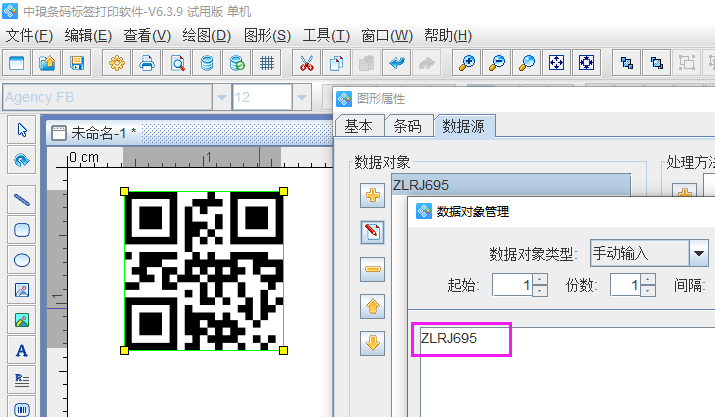Click send to back layer icon
The image size is (715, 417).
(657, 63)
